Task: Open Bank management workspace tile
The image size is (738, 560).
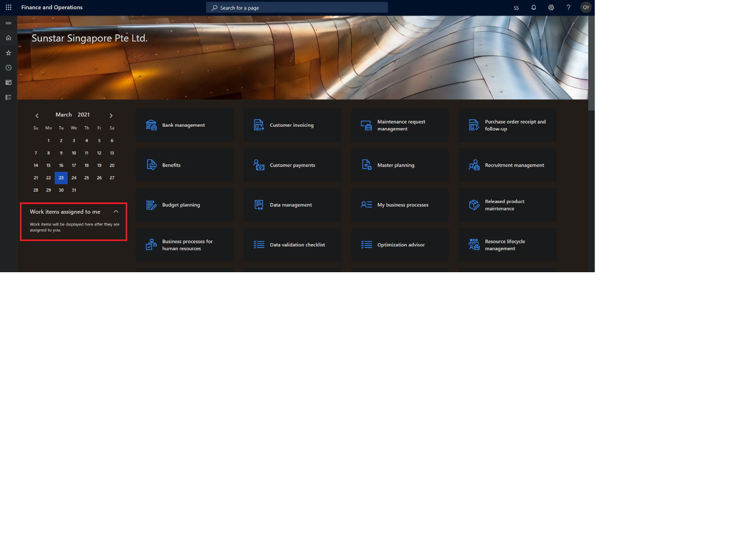Action: coord(185,125)
